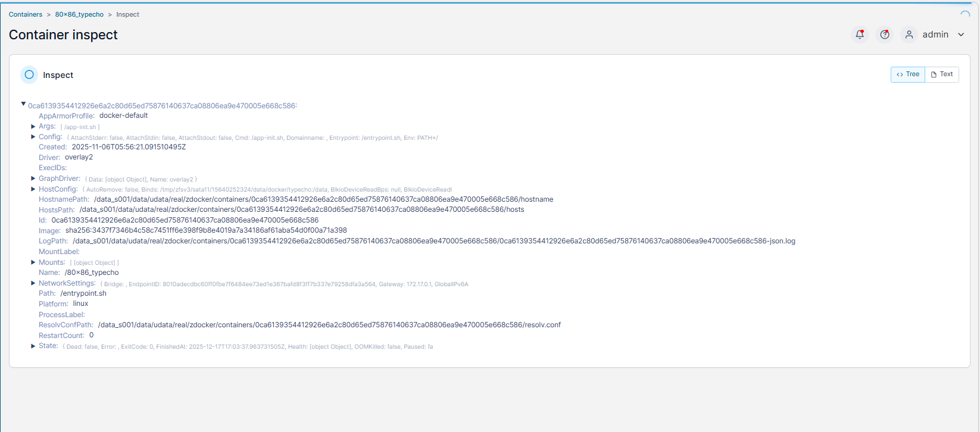The width and height of the screenshot is (980, 432).
Task: Click the Mounts preview [object Object]
Action: 95,262
